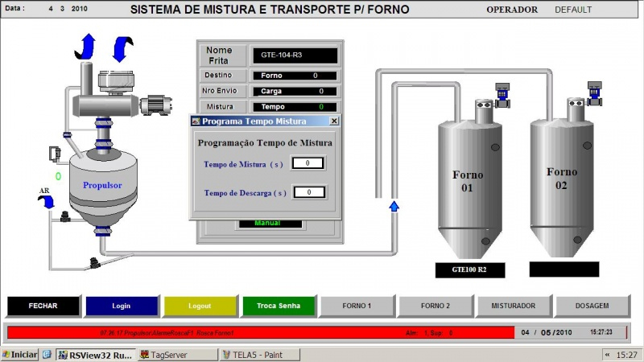This screenshot has width=644, height=362.
Task: Open the FORNO 1 screen
Action: coord(357,306)
